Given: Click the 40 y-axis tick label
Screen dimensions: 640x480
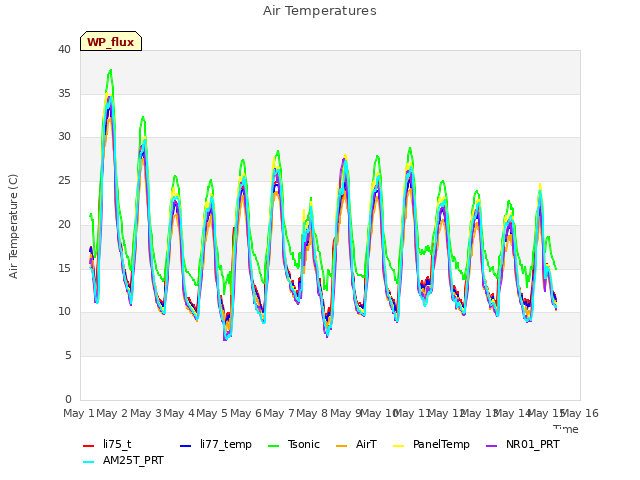Looking at the screenshot, I should 64,49.
